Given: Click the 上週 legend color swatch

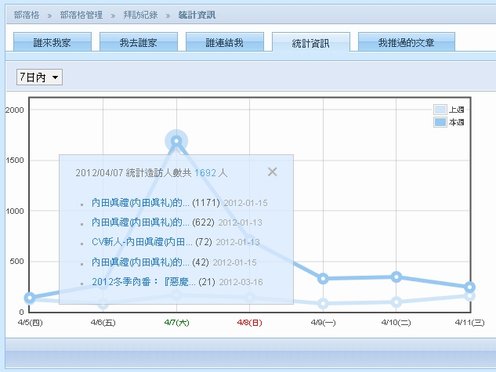Looking at the screenshot, I should [440, 110].
